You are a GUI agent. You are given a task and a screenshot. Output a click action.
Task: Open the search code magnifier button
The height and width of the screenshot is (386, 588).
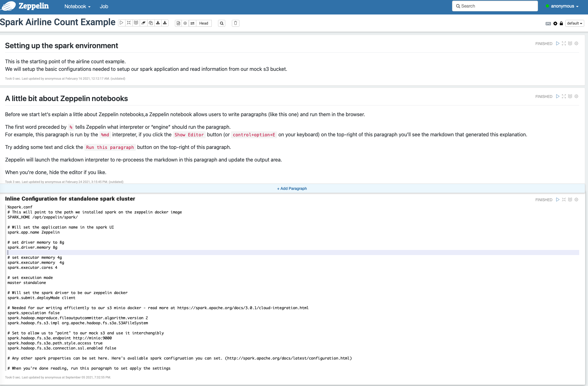(222, 23)
